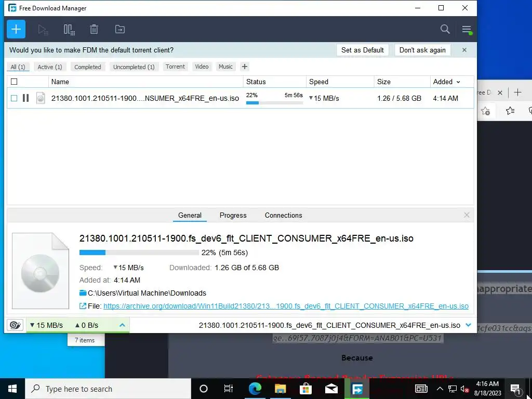Filter by Active (1) downloads
Viewport: 532px width, 399px height.
50,67
